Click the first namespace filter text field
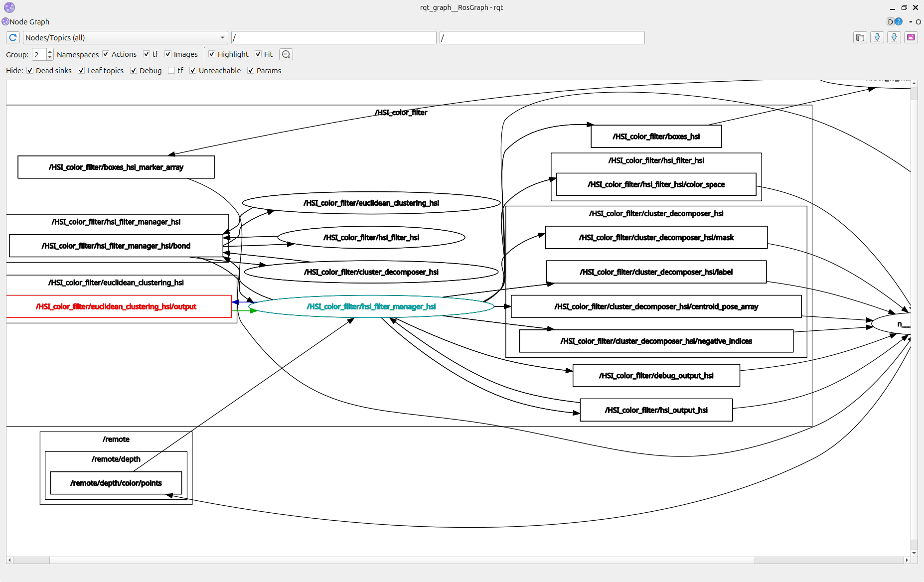This screenshot has height=582, width=924. [x=333, y=38]
